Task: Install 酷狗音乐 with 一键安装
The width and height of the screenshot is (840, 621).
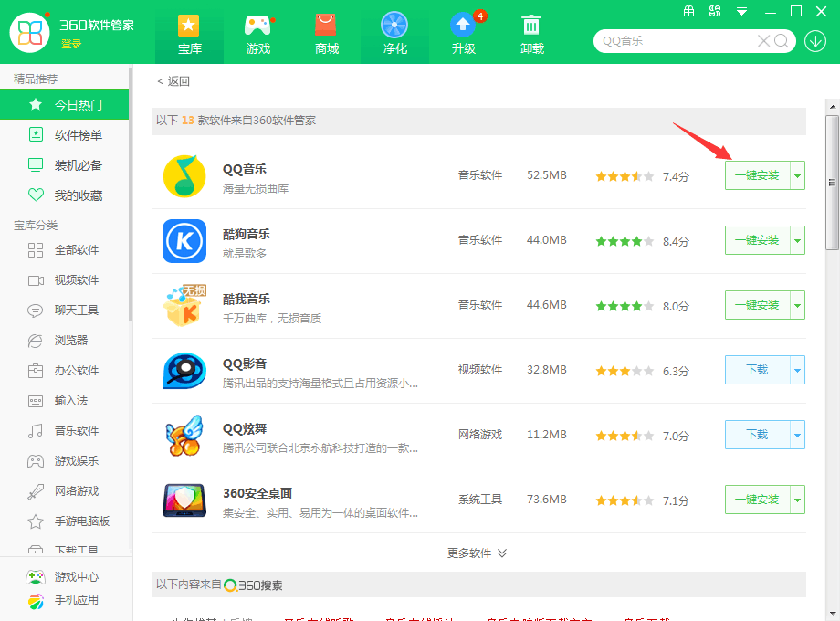Action: 758,240
